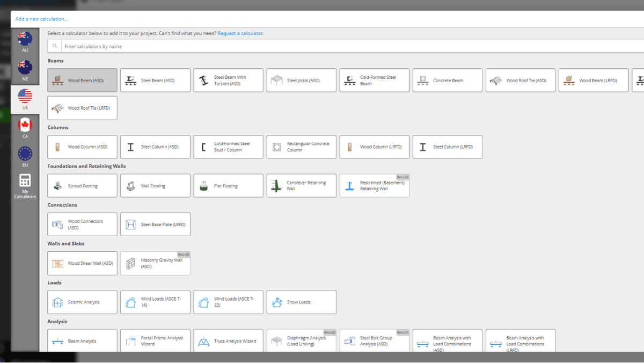Click the Portal Frame Analysis Wizard icon

pos(130,342)
